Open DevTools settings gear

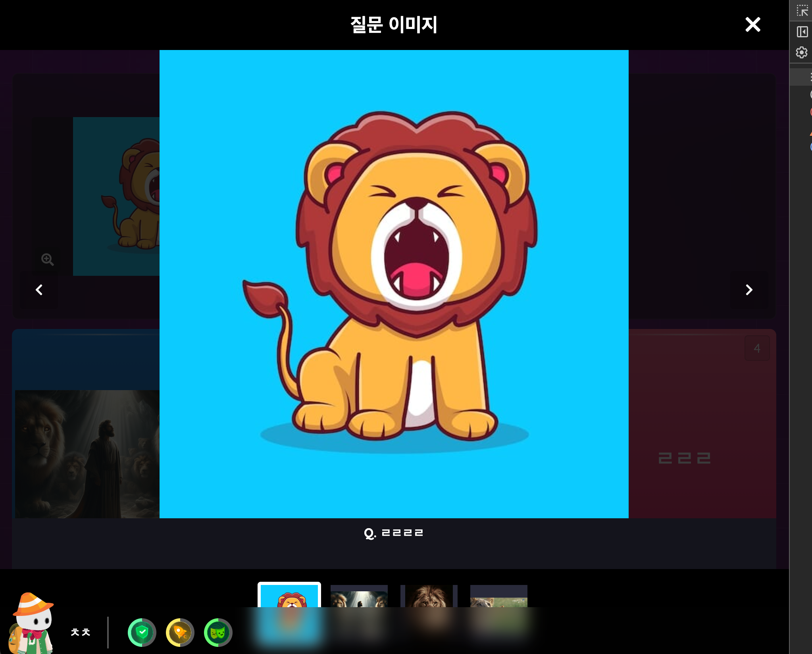point(802,52)
